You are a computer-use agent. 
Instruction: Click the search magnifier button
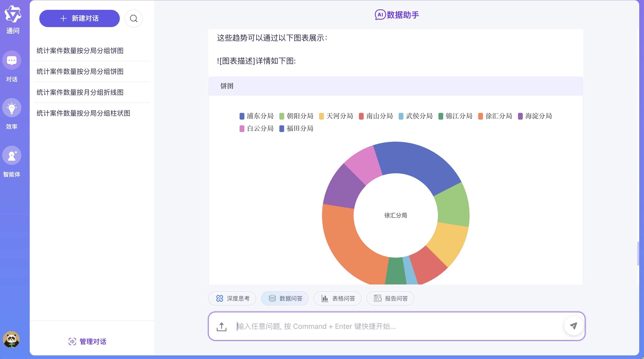[x=133, y=18]
